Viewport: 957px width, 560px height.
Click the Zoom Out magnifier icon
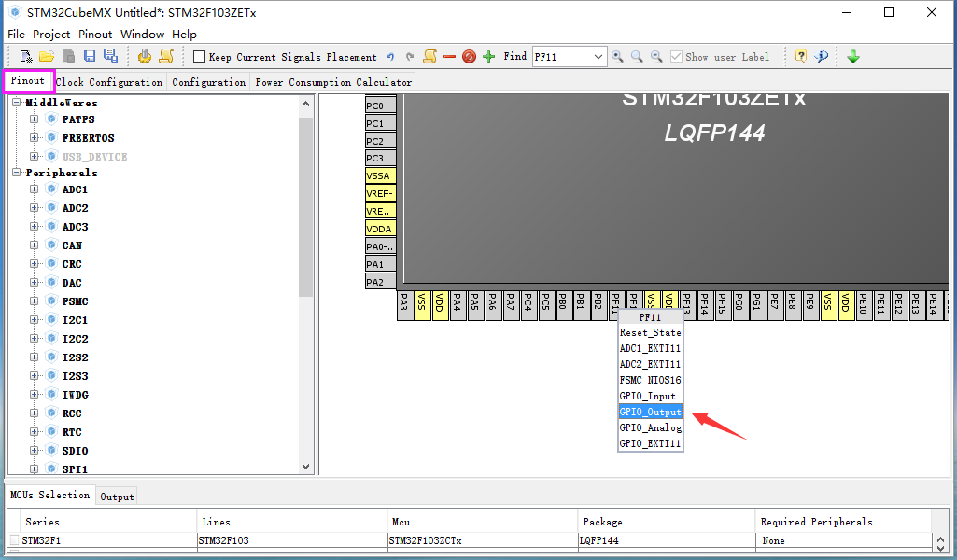tap(656, 57)
